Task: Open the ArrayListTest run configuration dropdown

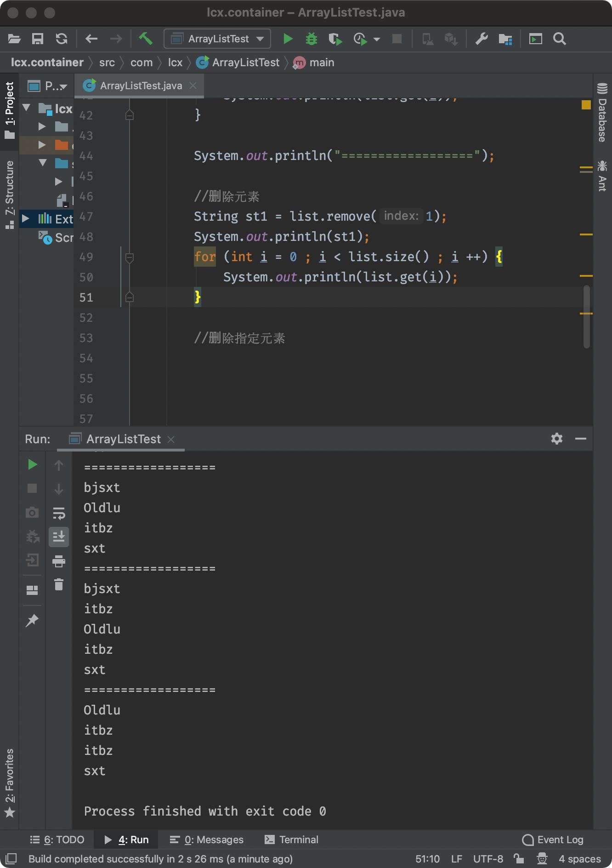Action: (217, 39)
